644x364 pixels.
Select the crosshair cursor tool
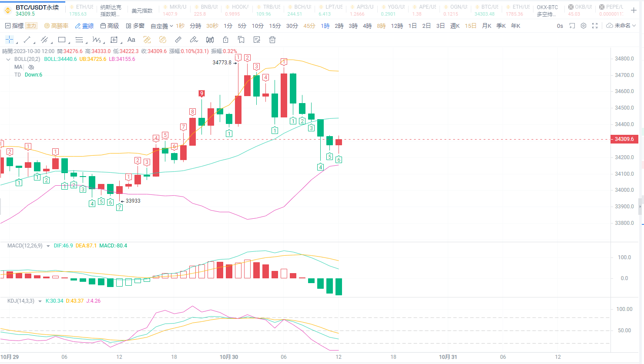(9, 40)
